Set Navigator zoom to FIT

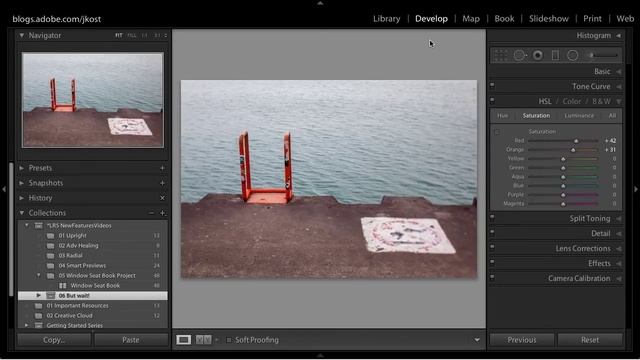(x=118, y=36)
